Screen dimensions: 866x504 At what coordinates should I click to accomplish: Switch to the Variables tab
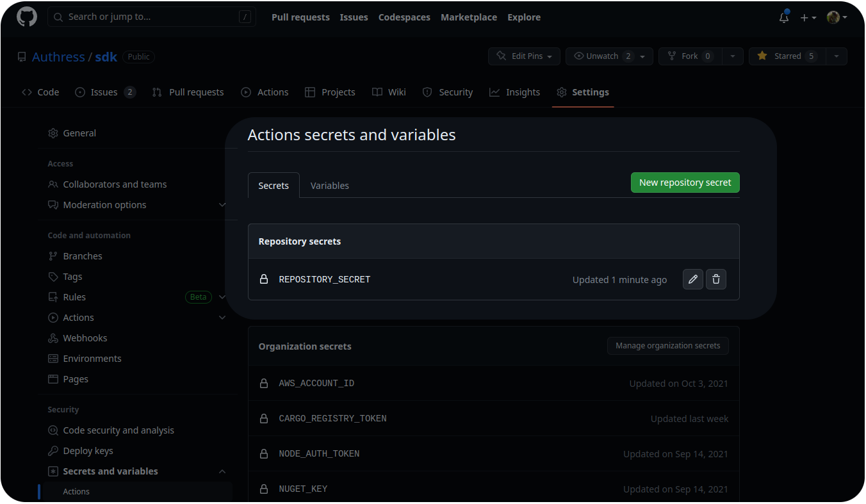coord(329,185)
